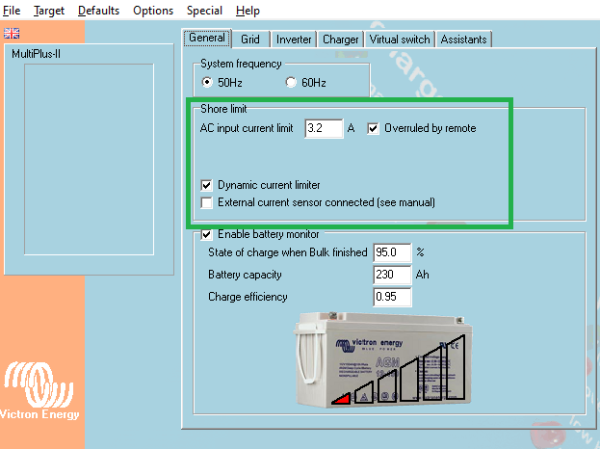The width and height of the screenshot is (600, 449).
Task: Select the 60Hz system frequency
Action: click(x=291, y=82)
